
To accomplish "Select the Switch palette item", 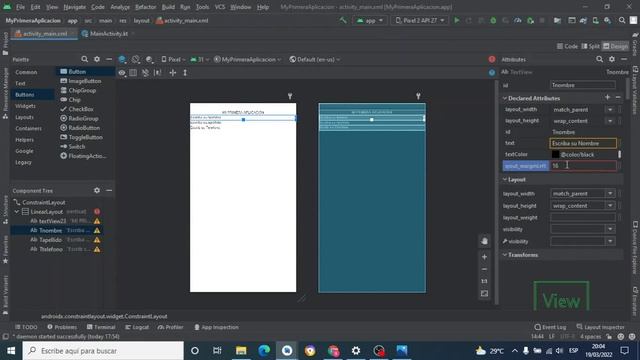I will pos(77,147).
